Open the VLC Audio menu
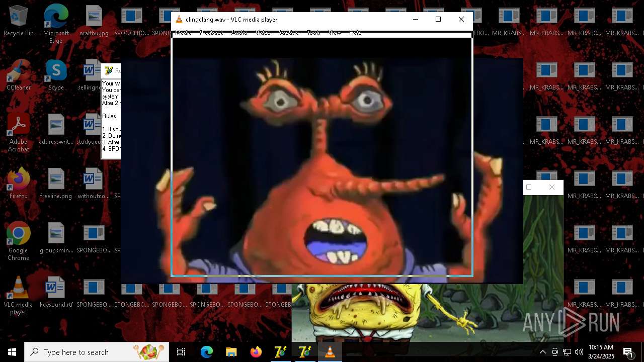This screenshot has width=644, height=362. pos(239,33)
